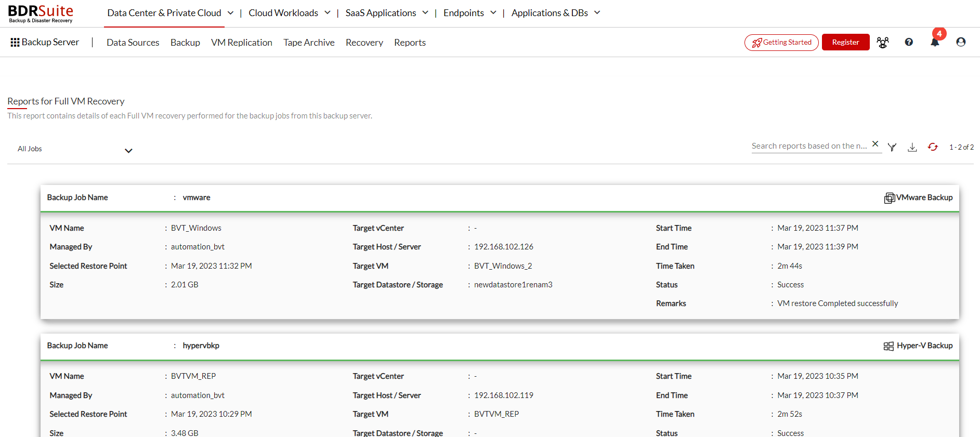Image resolution: width=980 pixels, height=437 pixels.
Task: Open the Data Sources tab
Action: (133, 43)
